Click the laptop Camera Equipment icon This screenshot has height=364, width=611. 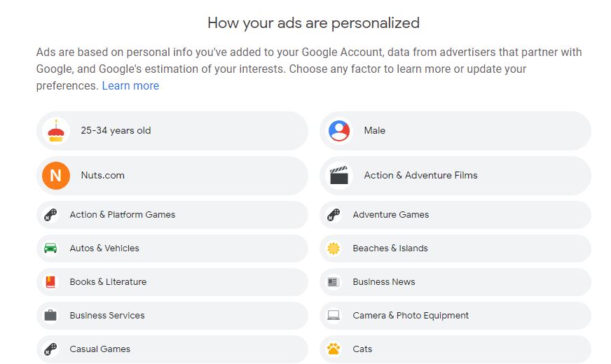[x=334, y=316]
